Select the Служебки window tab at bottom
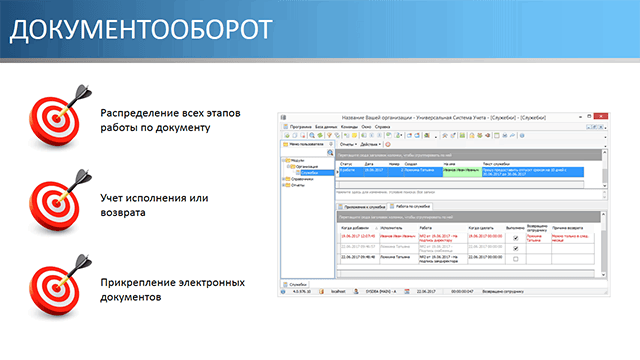The image size is (640, 360). pos(295,284)
